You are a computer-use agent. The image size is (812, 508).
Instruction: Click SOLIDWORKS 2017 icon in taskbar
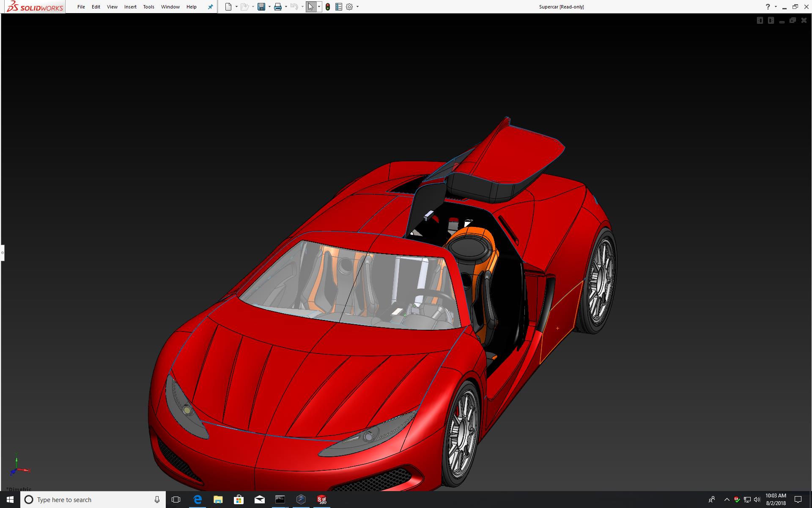pos(322,500)
